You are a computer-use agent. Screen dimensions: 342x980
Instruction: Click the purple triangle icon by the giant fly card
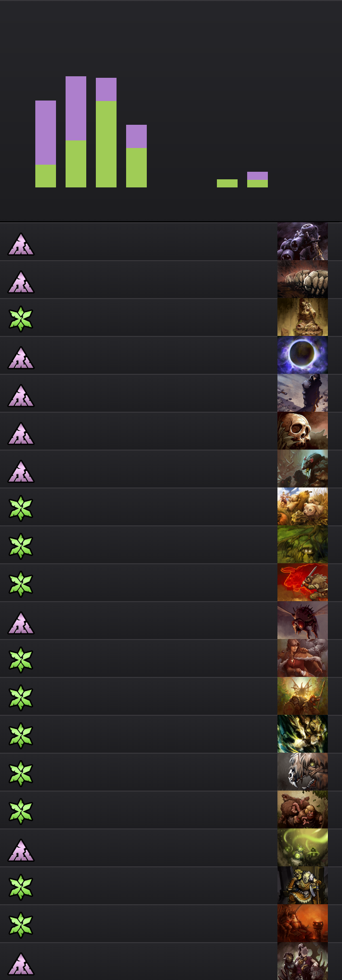point(21,623)
